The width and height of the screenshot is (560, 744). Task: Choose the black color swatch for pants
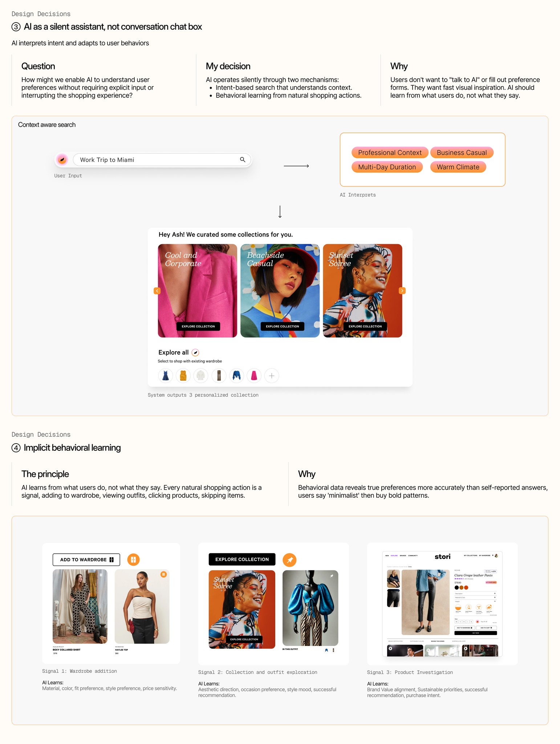tap(456, 587)
